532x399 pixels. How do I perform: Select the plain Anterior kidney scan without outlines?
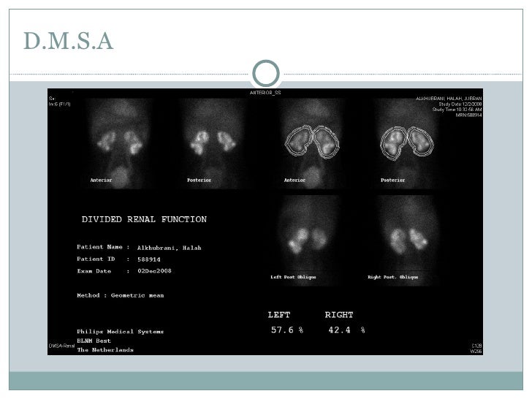(x=119, y=143)
